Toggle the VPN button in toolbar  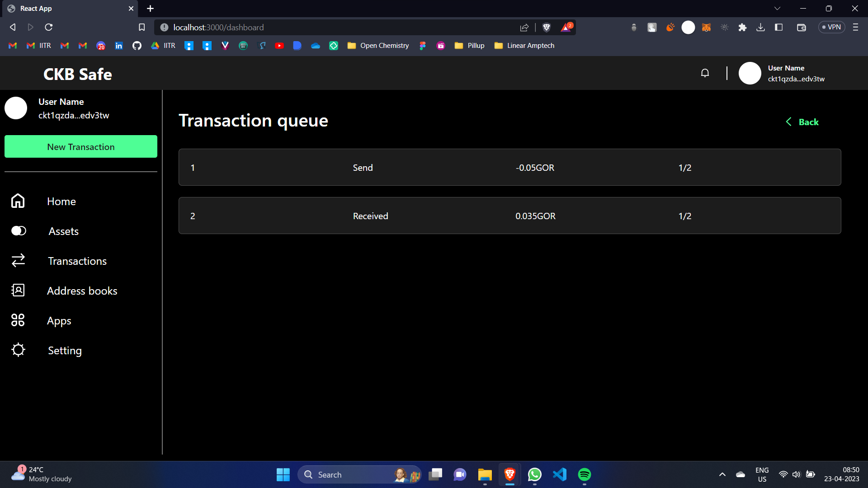point(831,27)
